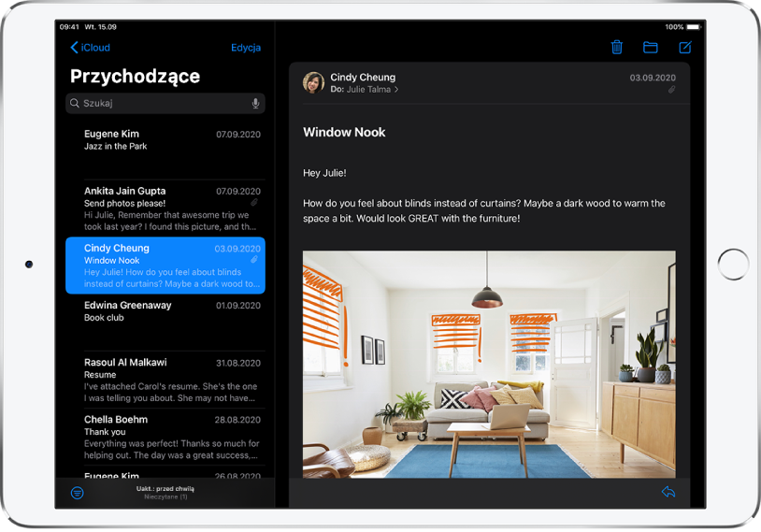Click the Hey Julie! greeting text
Viewport: 761px width, 532px height.
tap(324, 173)
